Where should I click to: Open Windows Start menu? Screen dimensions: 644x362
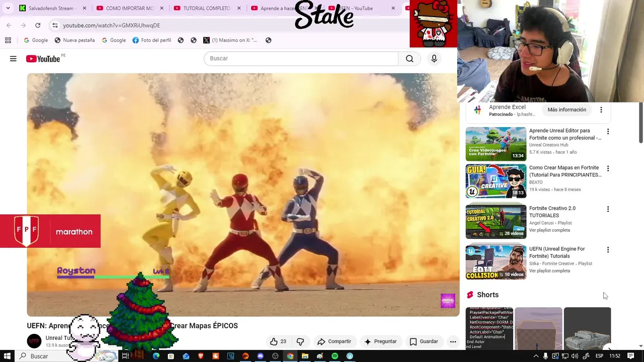point(8,356)
